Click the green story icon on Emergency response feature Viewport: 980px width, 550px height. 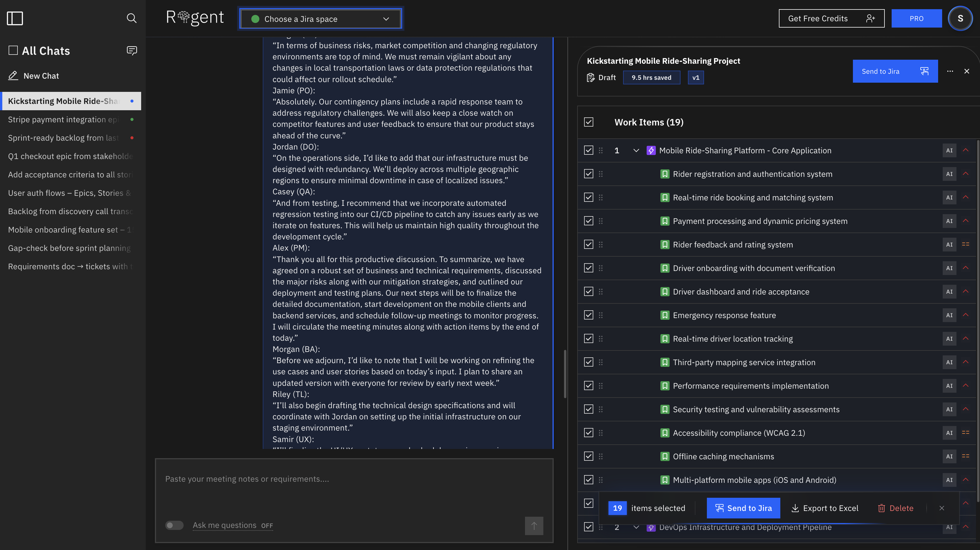click(665, 315)
